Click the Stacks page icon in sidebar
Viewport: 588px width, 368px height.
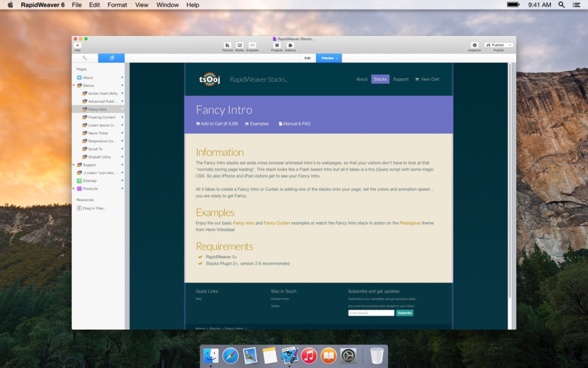pos(79,85)
